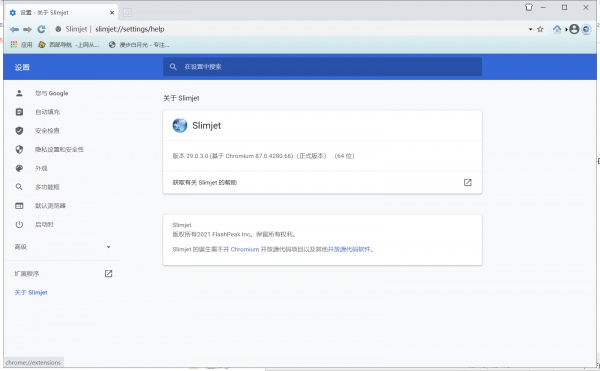Screen dimensions: 600x371
Task: Close the Slimjet settings tab
Action: (112, 13)
